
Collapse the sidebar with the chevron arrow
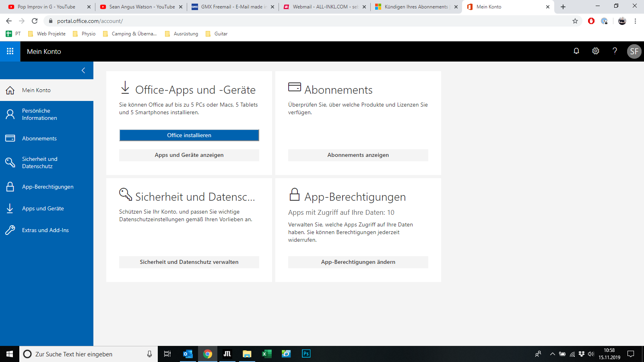click(x=83, y=70)
